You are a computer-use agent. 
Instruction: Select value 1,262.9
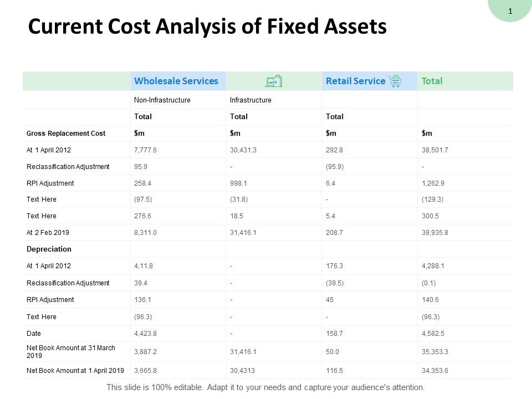(x=433, y=183)
